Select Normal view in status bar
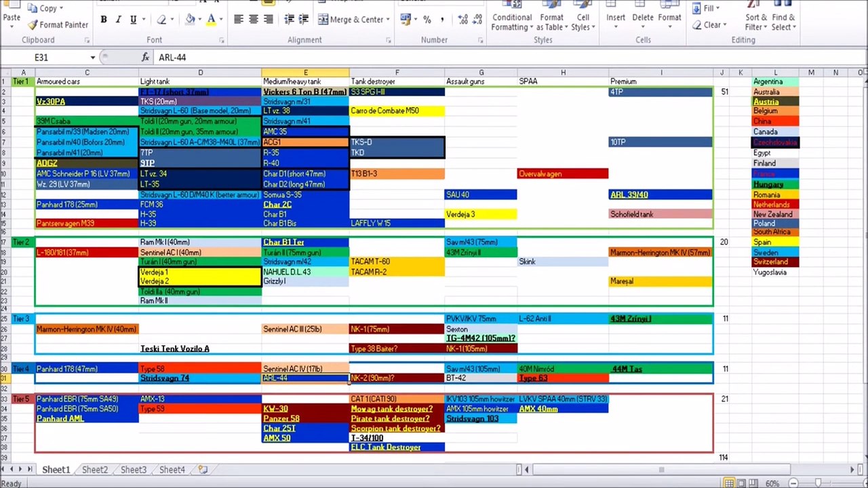This screenshot has width=868, height=488. tap(729, 483)
